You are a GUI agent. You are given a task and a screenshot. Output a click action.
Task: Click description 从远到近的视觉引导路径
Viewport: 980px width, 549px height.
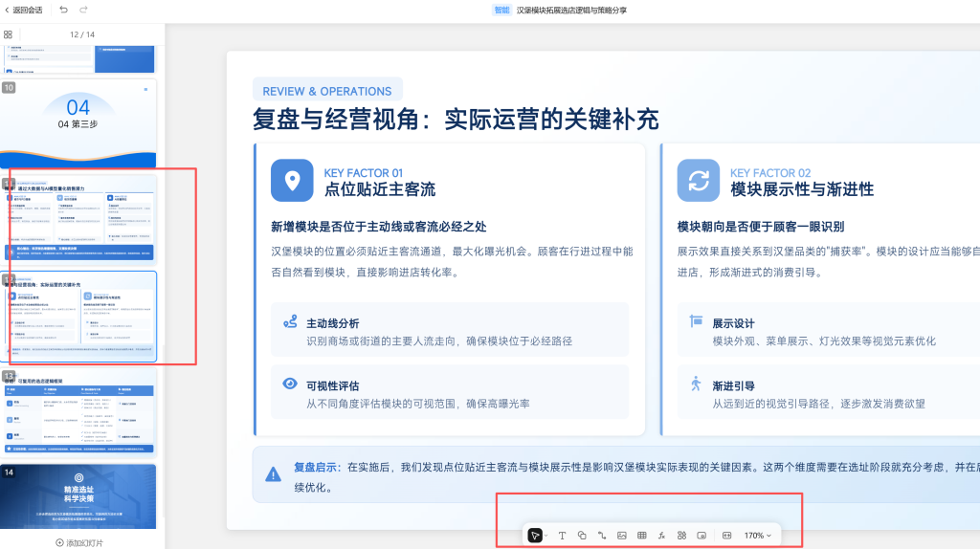818,404
